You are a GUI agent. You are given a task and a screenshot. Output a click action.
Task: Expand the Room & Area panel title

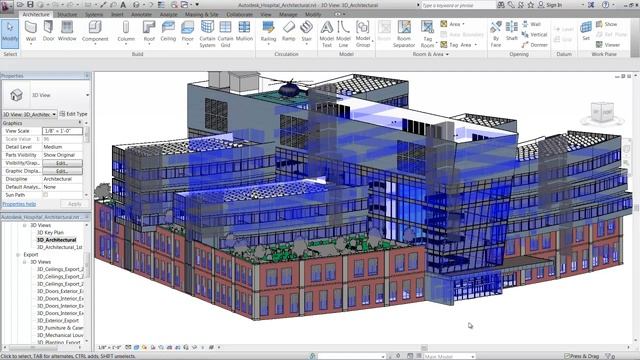[431, 54]
